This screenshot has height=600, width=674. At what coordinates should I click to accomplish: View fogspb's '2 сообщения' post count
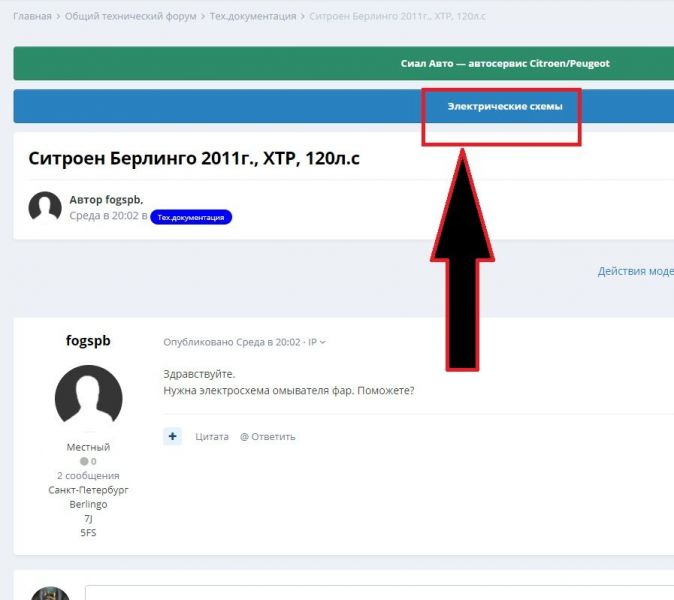88,476
